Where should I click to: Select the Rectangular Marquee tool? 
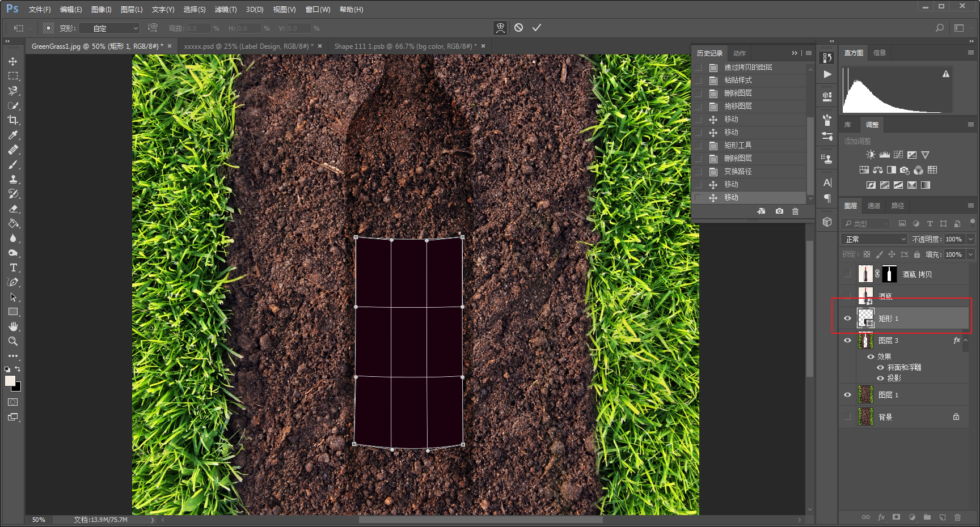[13, 76]
